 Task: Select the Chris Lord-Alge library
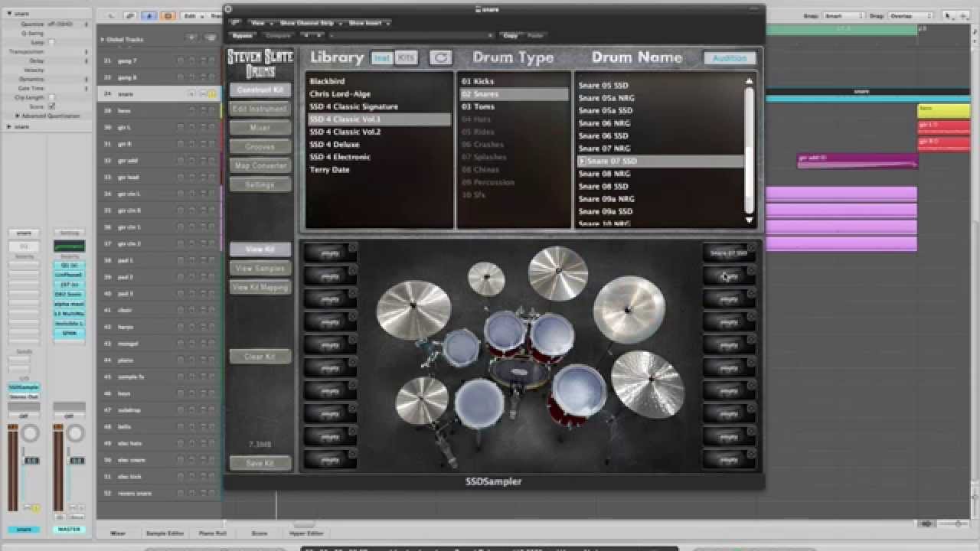(x=340, y=94)
